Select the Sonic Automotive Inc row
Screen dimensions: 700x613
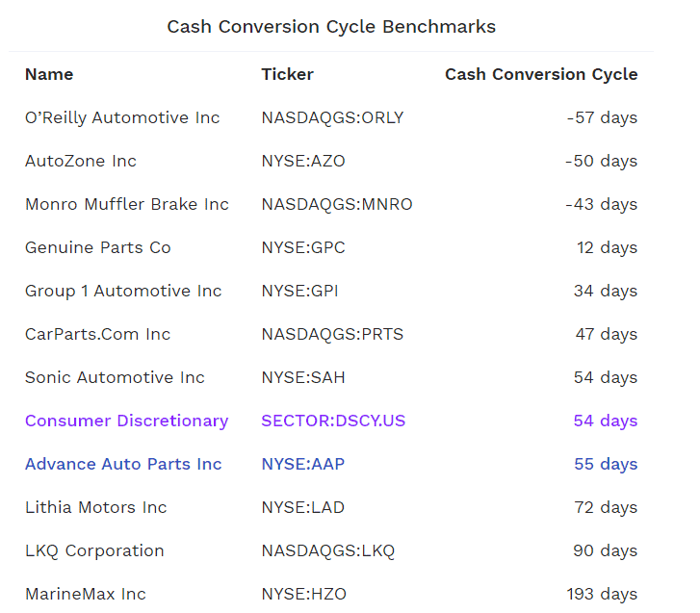point(331,377)
